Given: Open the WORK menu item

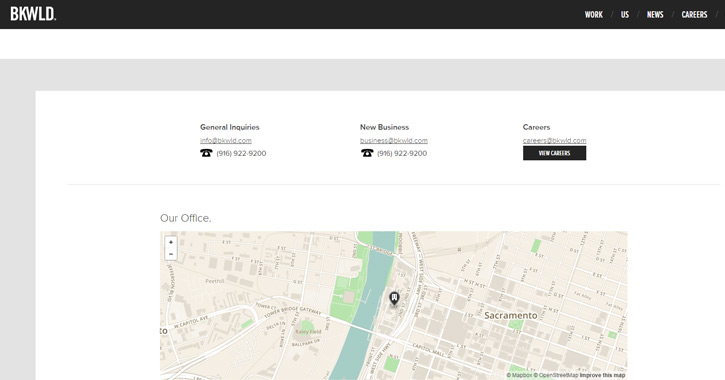Looking at the screenshot, I should (x=593, y=15).
